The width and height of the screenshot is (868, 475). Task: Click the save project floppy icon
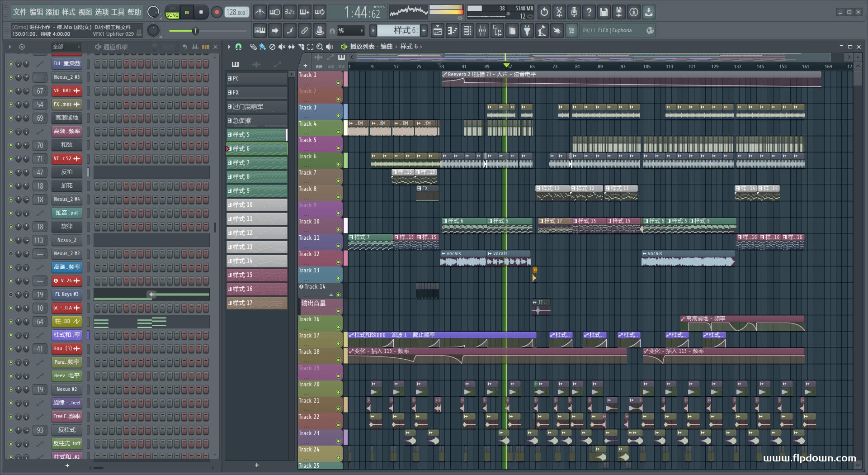(x=604, y=12)
